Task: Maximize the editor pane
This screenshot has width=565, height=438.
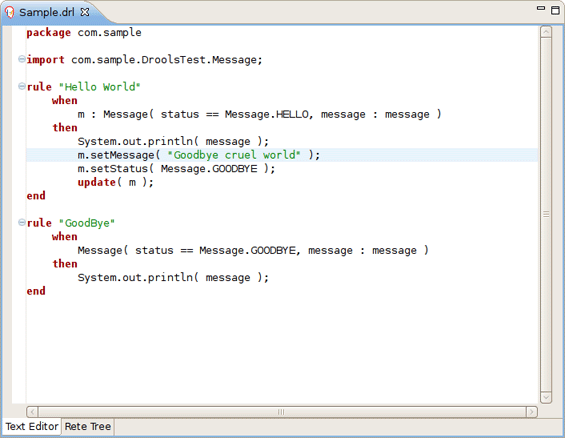Action: coord(555,10)
